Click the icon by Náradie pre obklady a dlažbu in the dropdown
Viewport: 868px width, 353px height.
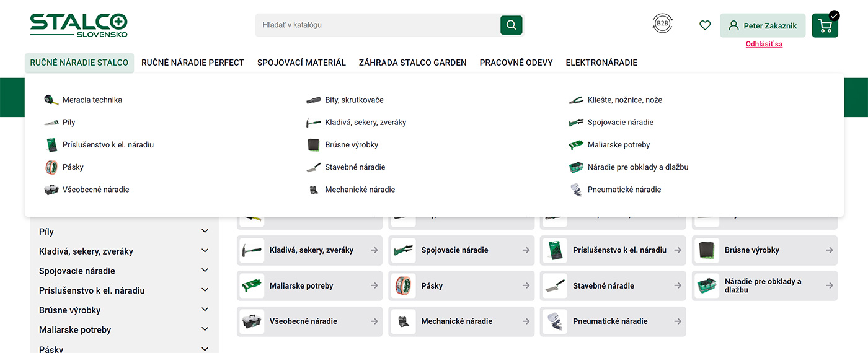(577, 167)
